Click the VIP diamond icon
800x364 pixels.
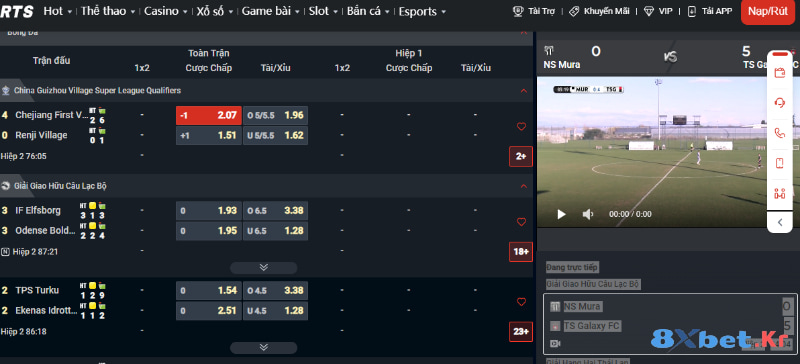[648, 11]
